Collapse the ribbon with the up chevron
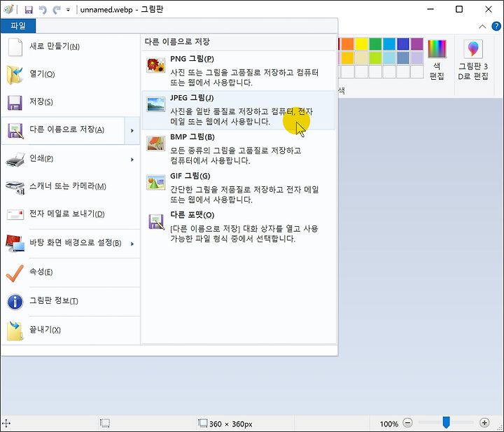 pyautogui.click(x=482, y=27)
